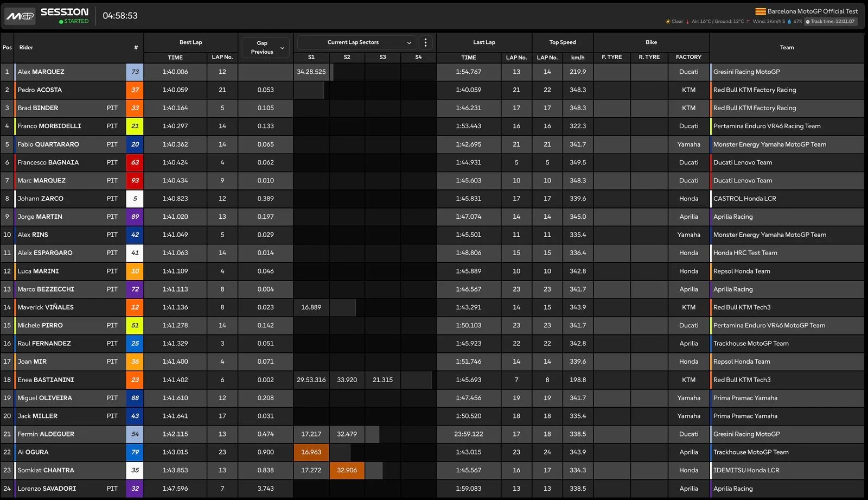Image resolution: width=868 pixels, height=500 pixels.
Task: Click the Pertamina Enduro VR46 Racing Team
Action: click(767, 126)
